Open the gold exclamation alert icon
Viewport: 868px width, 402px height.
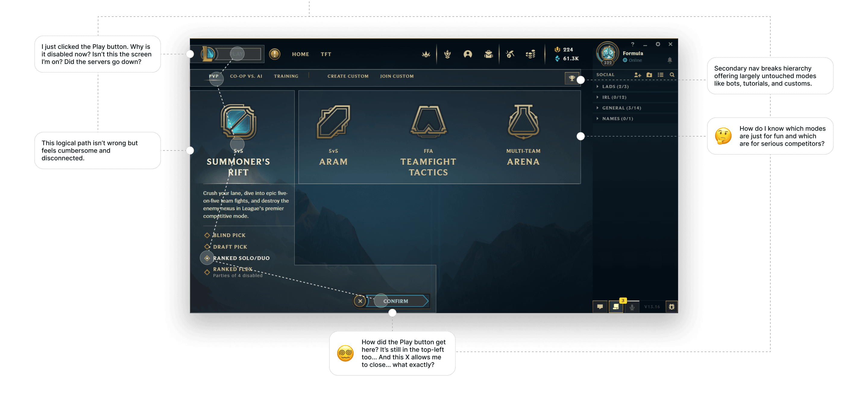tap(275, 54)
